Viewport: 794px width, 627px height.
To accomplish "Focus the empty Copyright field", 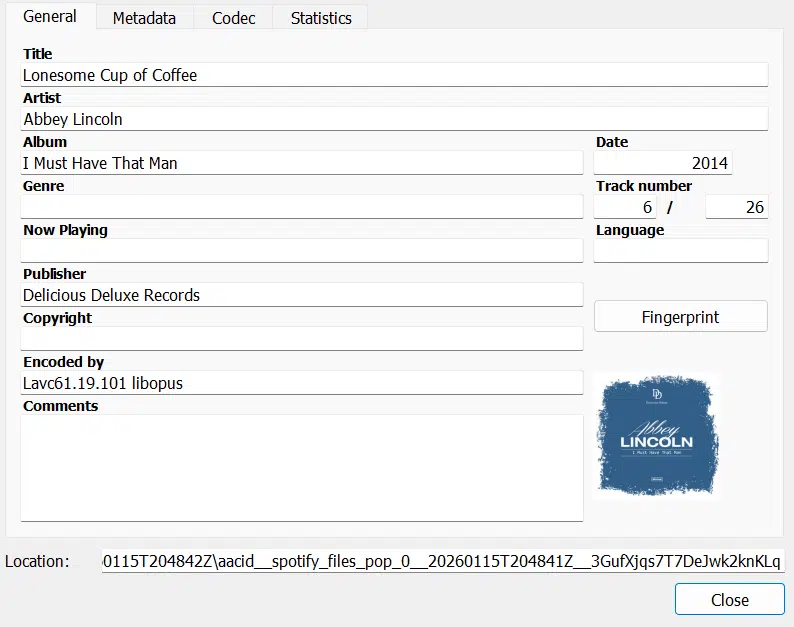I will click(x=301, y=339).
